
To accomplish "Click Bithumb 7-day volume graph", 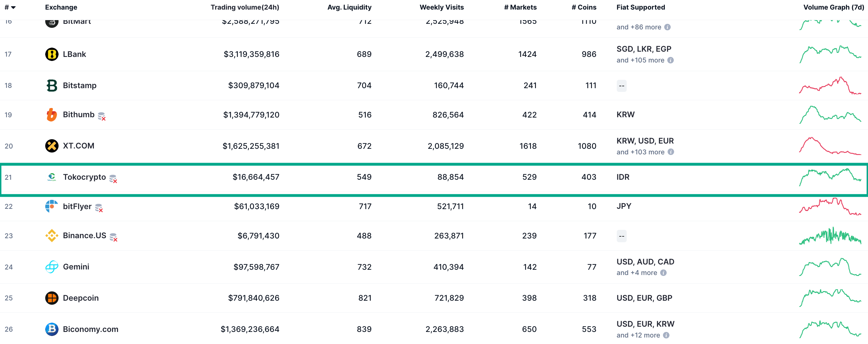I will pos(830,115).
